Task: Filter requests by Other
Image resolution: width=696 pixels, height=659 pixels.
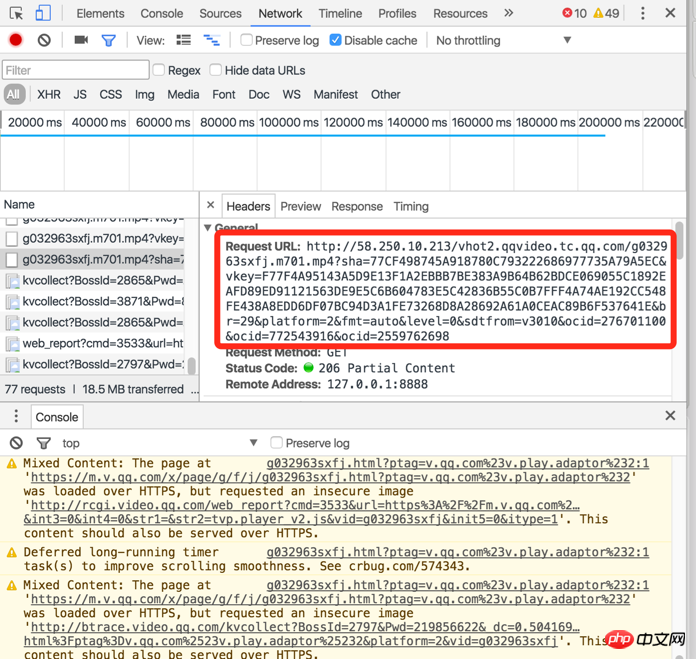Action: (386, 95)
